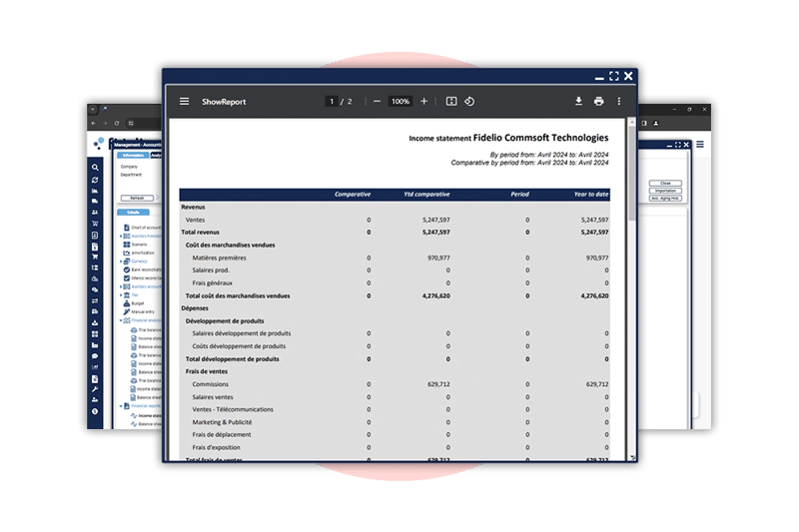Click the Comparative column header
Image resolution: width=799 pixels, height=532 pixels.
tap(353, 194)
